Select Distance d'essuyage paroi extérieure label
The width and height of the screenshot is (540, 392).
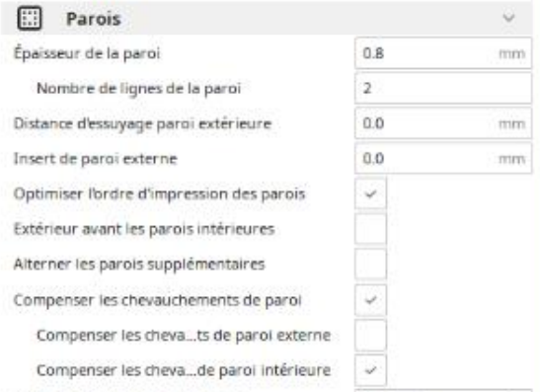point(142,123)
